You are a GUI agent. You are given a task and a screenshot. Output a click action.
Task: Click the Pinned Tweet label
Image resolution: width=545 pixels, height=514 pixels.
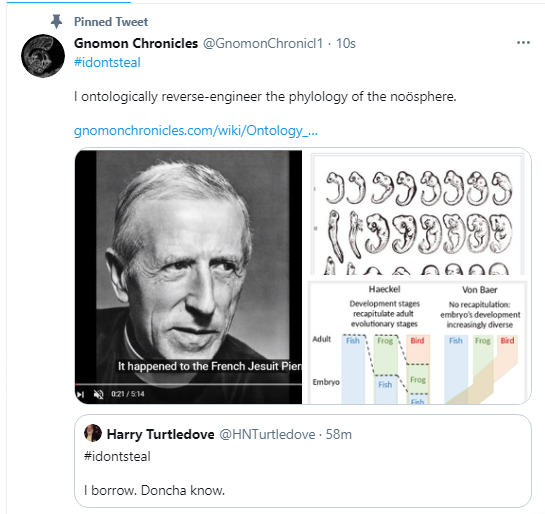(111, 22)
